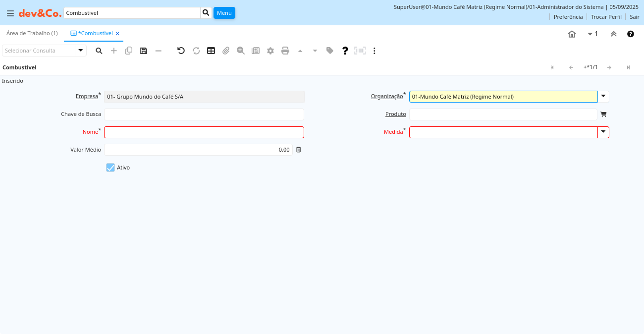Open the hamburger menu at top left
Viewport: 644px width, 334px height.
10,13
